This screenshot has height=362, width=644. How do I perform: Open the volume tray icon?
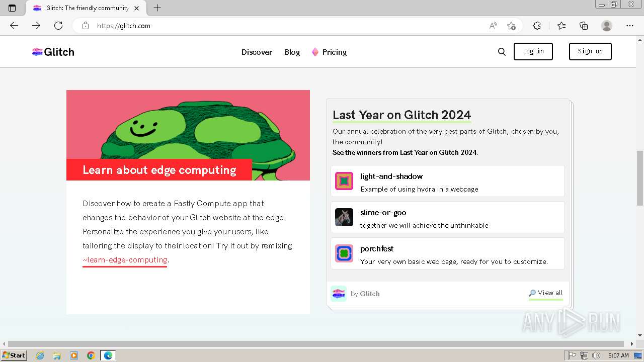click(596, 355)
